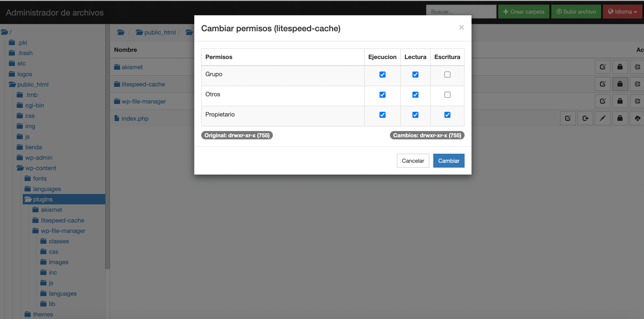Click the pencil edit icon for index.php
Viewport: 644px width, 319px height.
(x=602, y=118)
